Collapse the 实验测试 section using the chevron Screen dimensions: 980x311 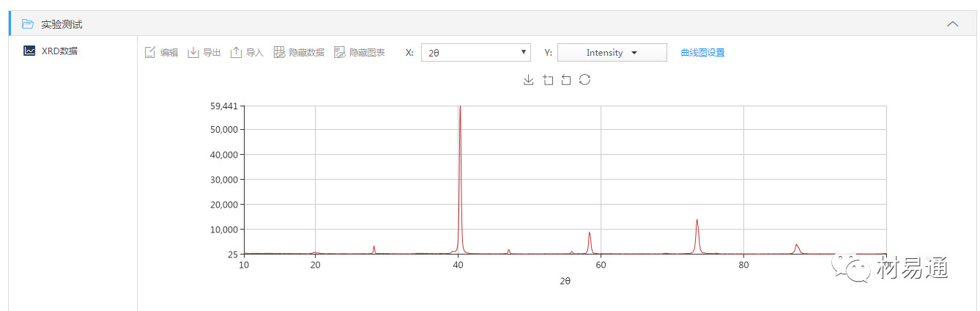click(x=952, y=24)
